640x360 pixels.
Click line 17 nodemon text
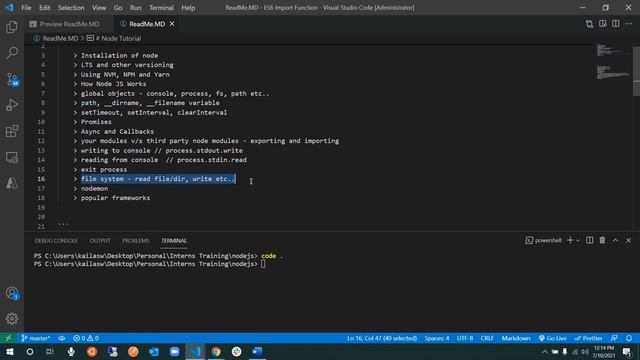[x=94, y=189]
